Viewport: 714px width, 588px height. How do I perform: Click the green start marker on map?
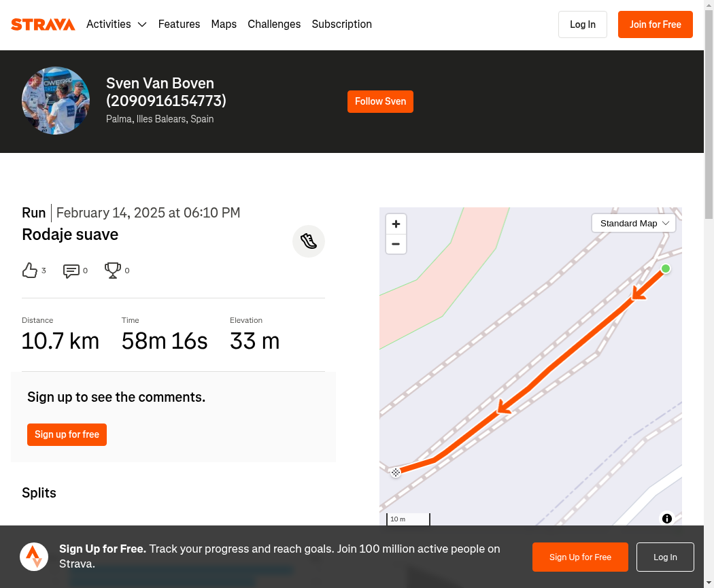coord(665,269)
